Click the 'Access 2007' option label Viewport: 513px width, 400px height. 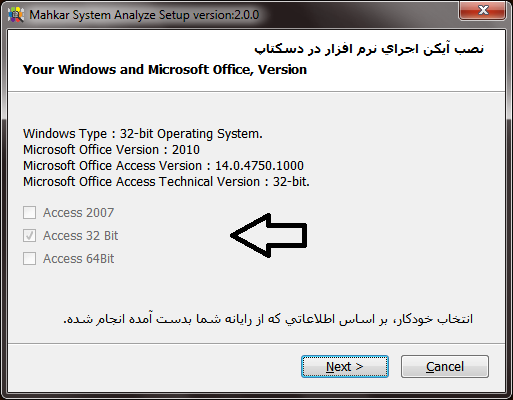pos(79,213)
